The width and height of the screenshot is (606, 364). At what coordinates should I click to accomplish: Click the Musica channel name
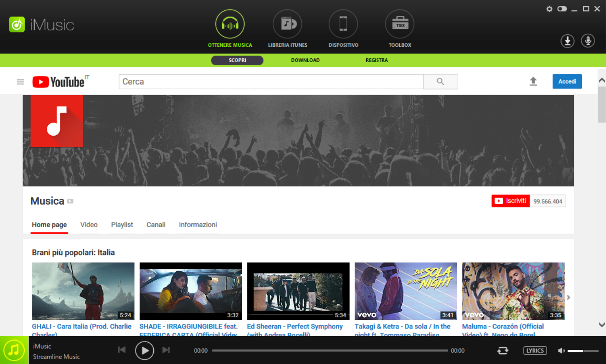tap(47, 201)
